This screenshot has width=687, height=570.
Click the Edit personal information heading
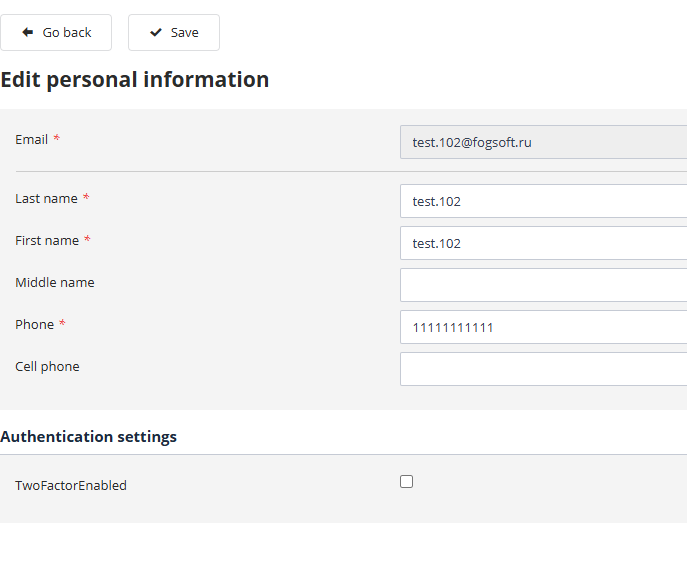point(135,80)
